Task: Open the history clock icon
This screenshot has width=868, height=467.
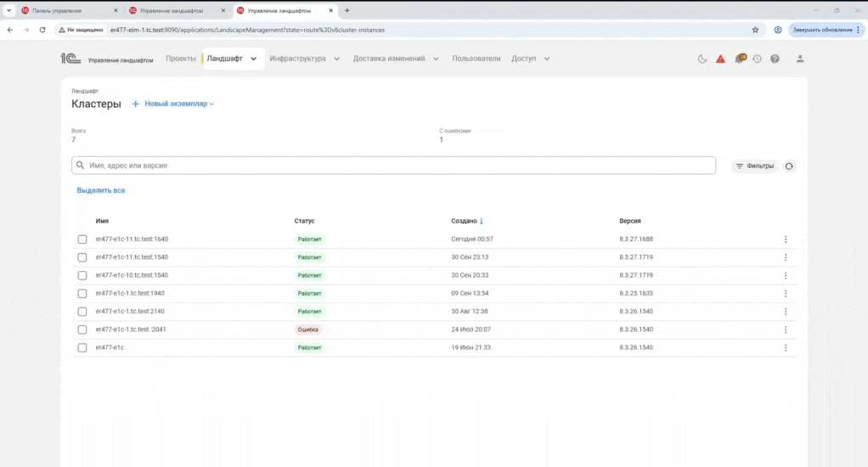Action: click(757, 59)
